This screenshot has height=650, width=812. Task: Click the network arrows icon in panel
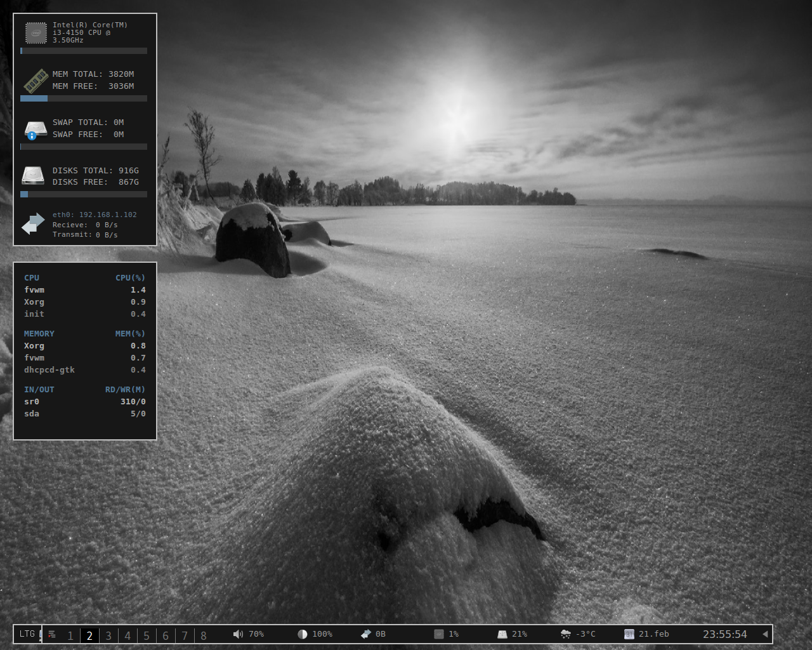point(366,634)
